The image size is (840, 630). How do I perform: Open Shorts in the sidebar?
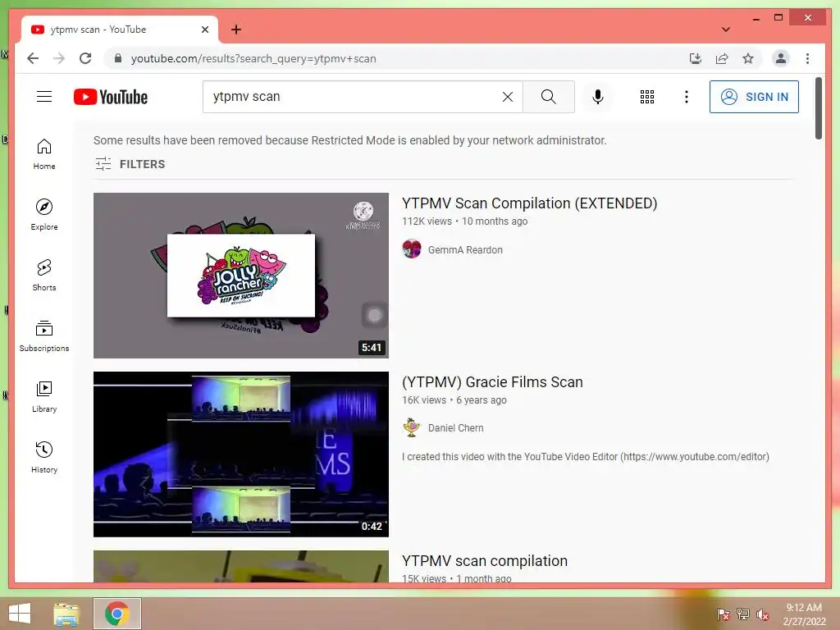(x=44, y=276)
